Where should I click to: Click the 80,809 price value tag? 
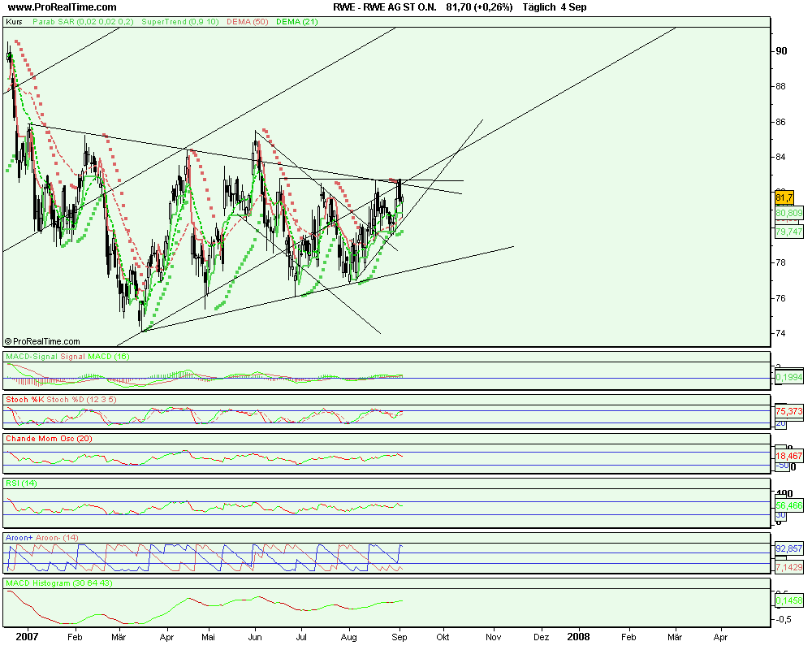(x=788, y=214)
